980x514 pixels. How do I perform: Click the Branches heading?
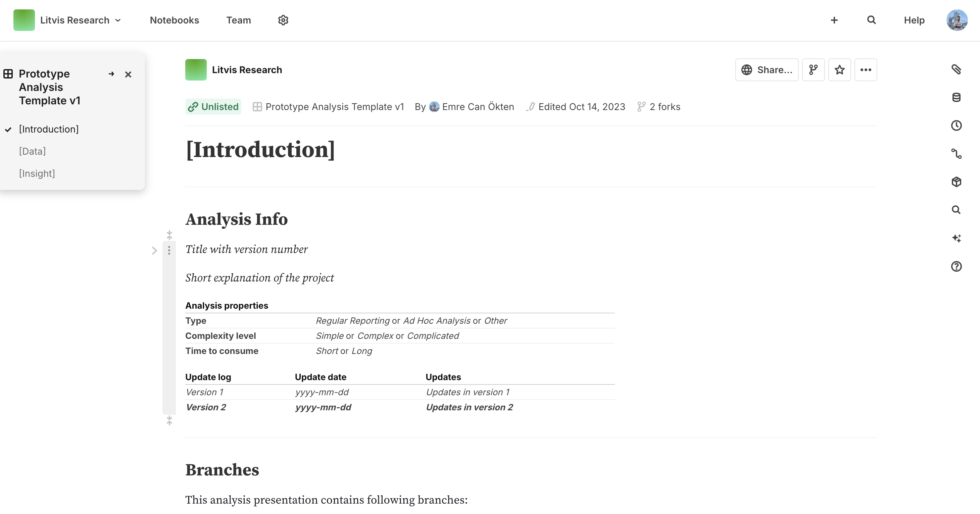(x=222, y=470)
